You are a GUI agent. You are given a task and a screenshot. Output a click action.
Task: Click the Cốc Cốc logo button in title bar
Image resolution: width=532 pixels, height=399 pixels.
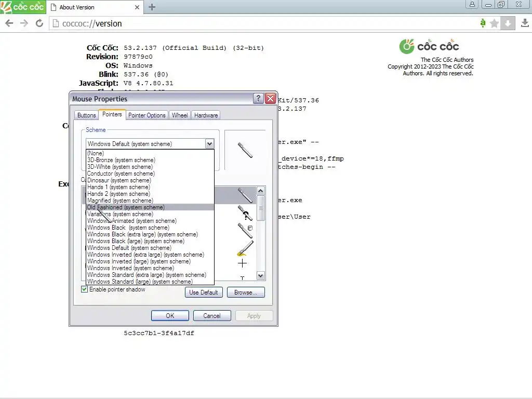23,7
